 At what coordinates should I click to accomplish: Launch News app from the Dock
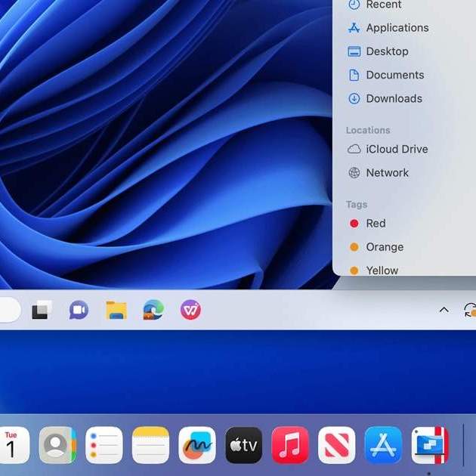point(337,445)
